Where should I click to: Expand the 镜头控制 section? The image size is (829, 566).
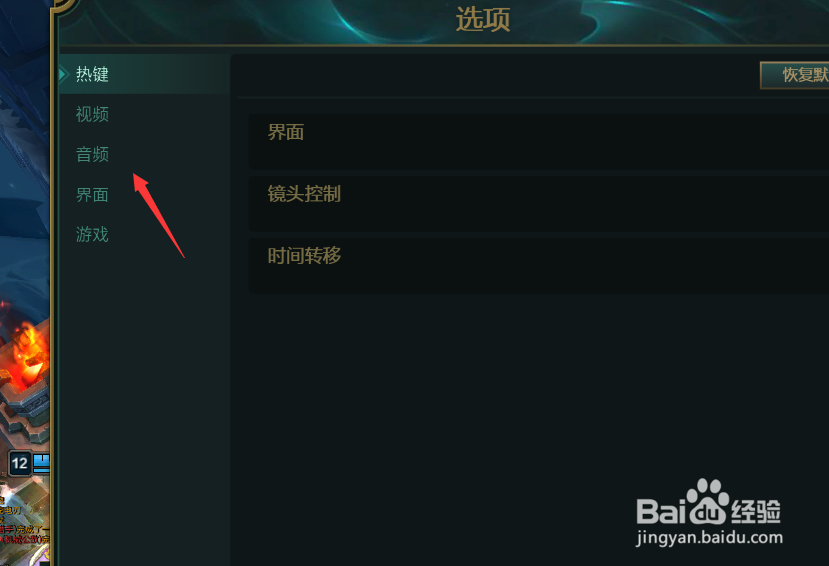coord(539,203)
